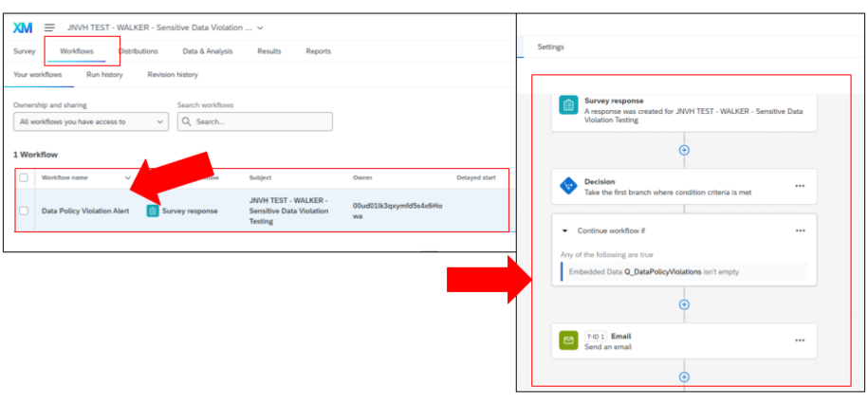Open the Decision step options menu
This screenshot has width=868, height=405.
[x=800, y=187]
